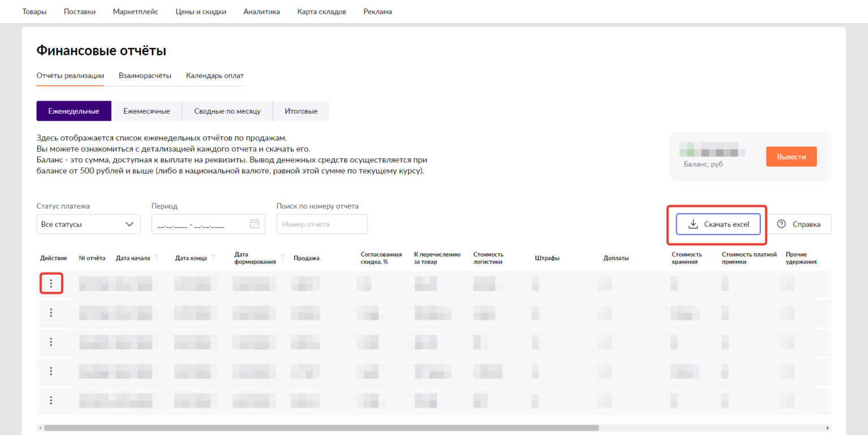
Task: Click the Период date range field
Action: 209,224
